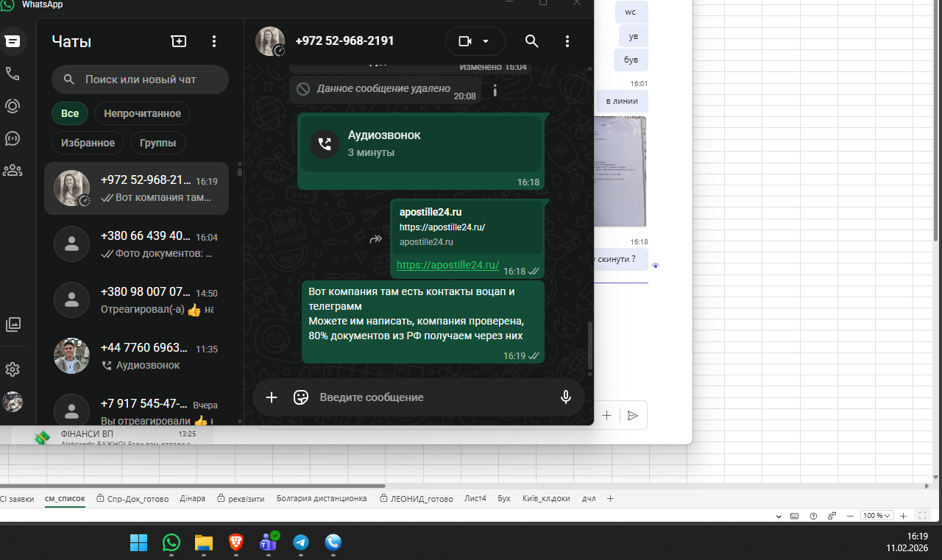Expand call options arrow beside the video icon

tap(486, 41)
